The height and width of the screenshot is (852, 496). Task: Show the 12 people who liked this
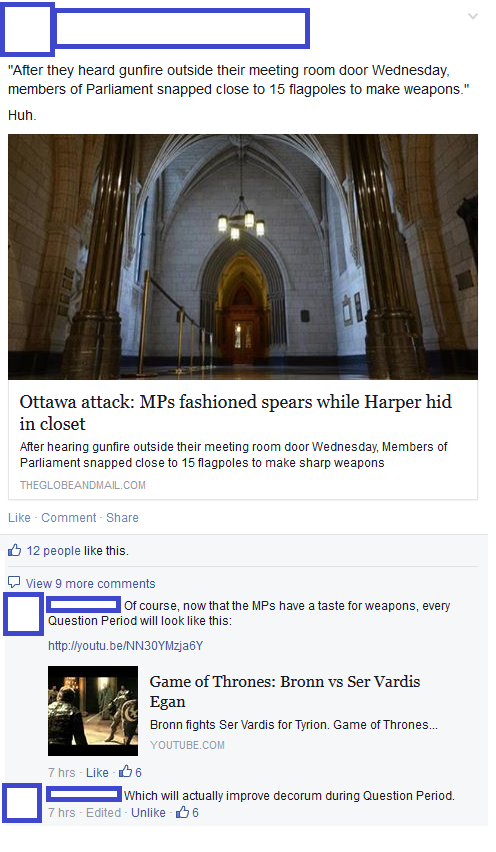click(53, 551)
